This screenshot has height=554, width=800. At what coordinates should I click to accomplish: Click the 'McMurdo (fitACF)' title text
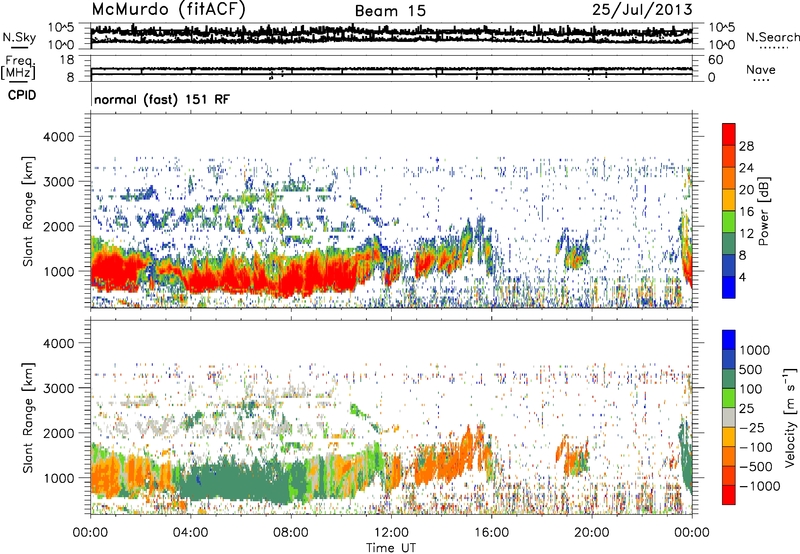pyautogui.click(x=168, y=10)
